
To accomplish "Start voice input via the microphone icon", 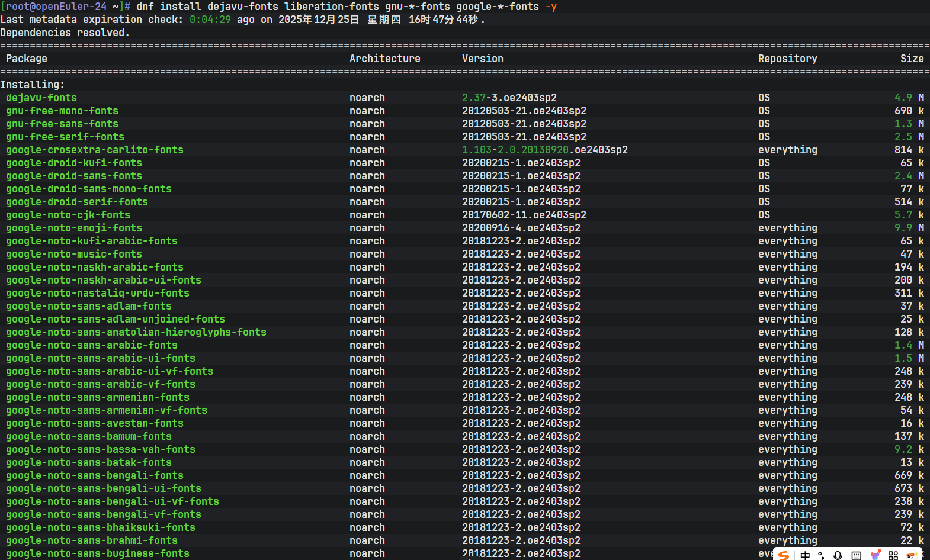I will 838,555.
